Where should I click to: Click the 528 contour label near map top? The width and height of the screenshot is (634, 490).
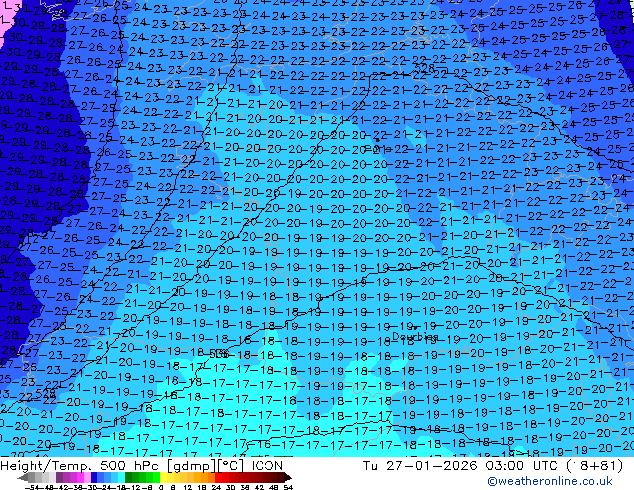[424, 67]
